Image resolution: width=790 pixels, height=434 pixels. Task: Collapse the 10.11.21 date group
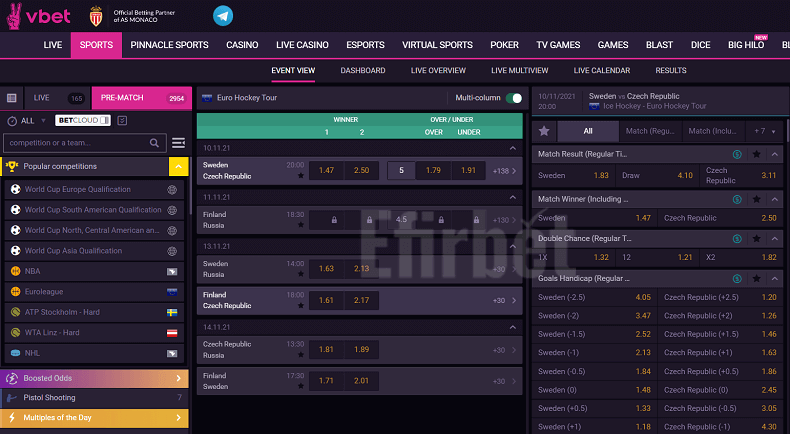point(512,148)
